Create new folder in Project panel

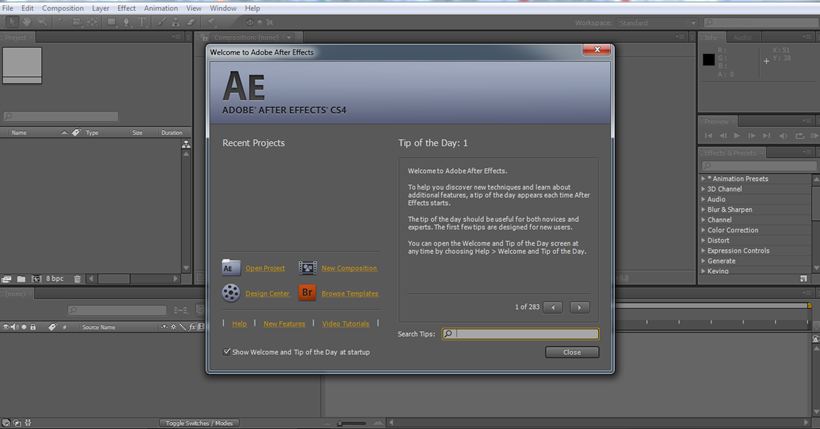pyautogui.click(x=21, y=279)
